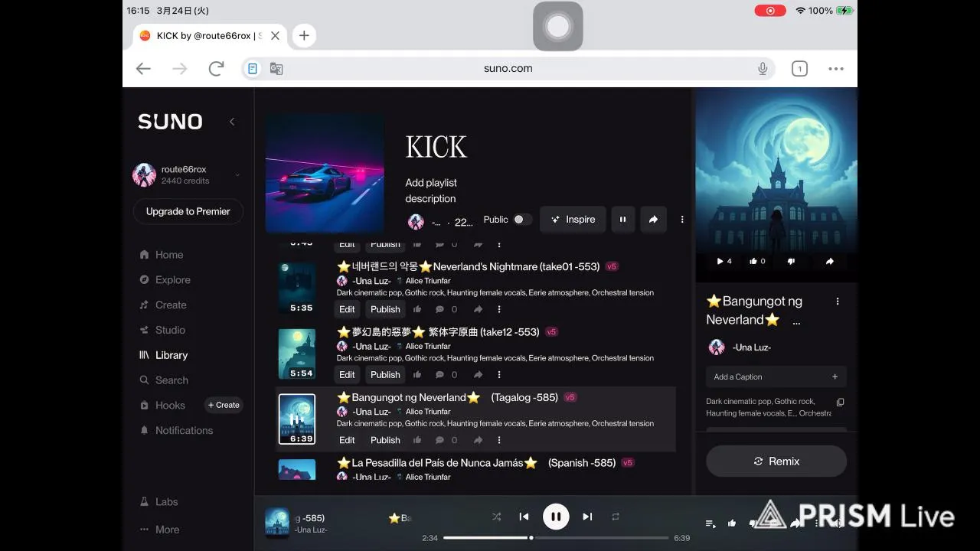Copy the style prompt in details panel

840,403
